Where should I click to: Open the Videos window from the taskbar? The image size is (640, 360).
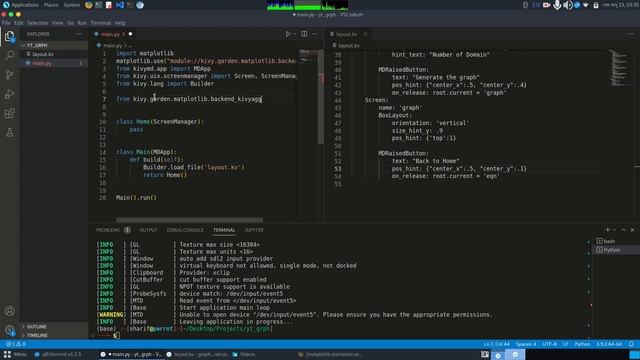(x=244, y=354)
